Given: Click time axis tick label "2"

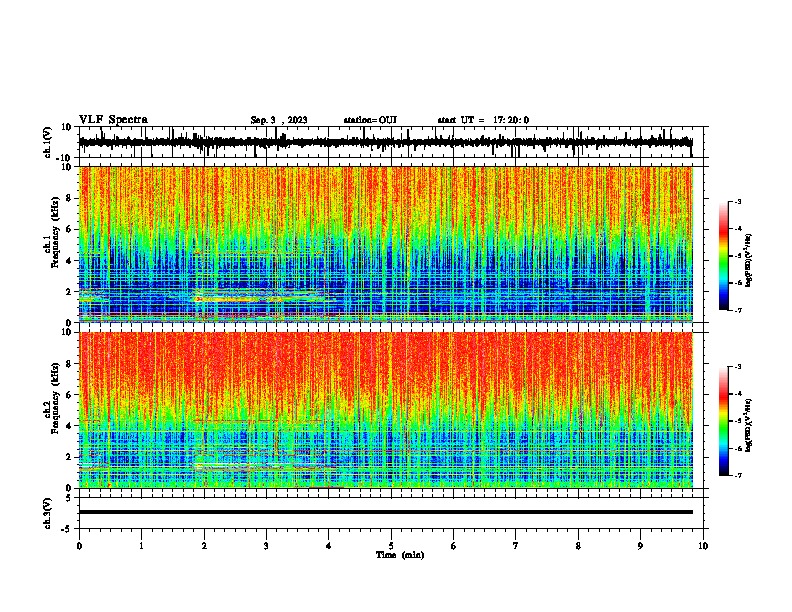Looking at the screenshot, I should (204, 546).
